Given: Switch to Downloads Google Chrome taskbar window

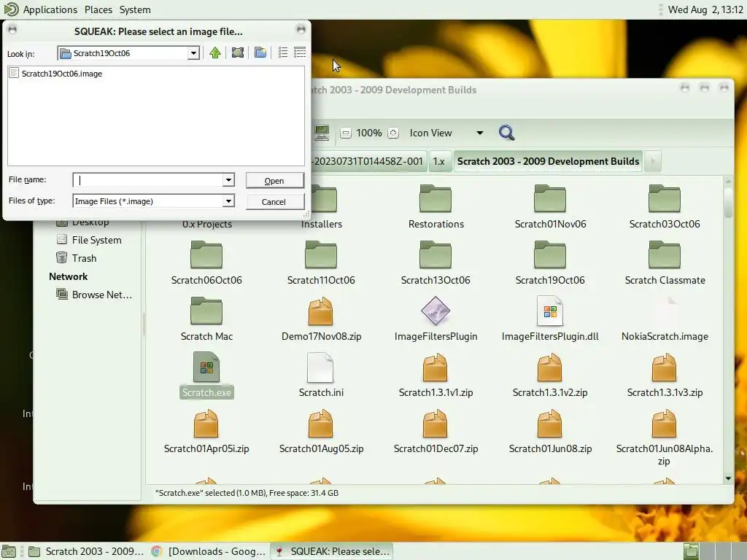Looking at the screenshot, I should (209, 551).
